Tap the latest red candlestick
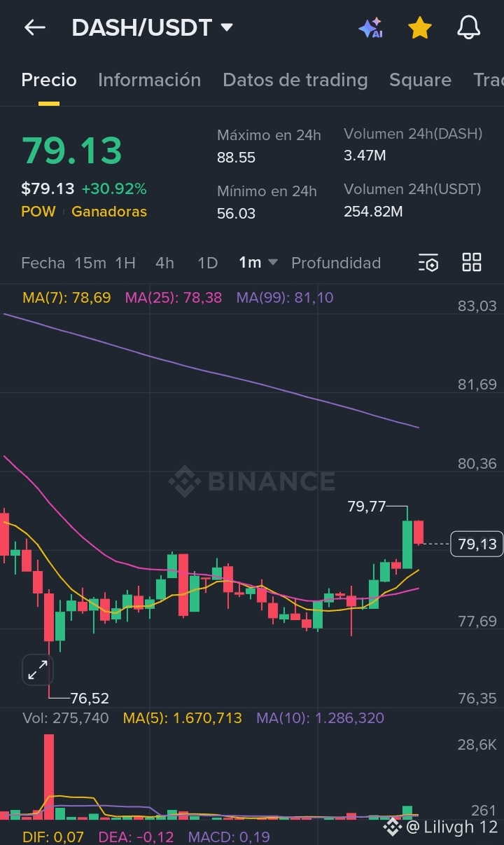 pos(419,532)
